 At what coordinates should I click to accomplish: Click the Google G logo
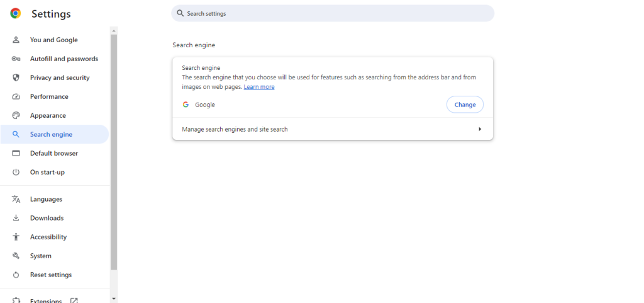(x=186, y=105)
